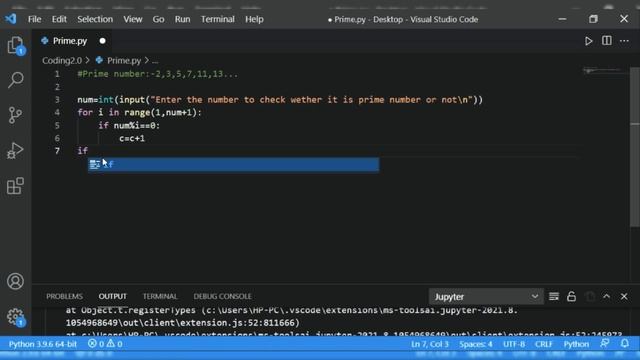
Task: Open the Run and Debug view
Action: point(15,151)
